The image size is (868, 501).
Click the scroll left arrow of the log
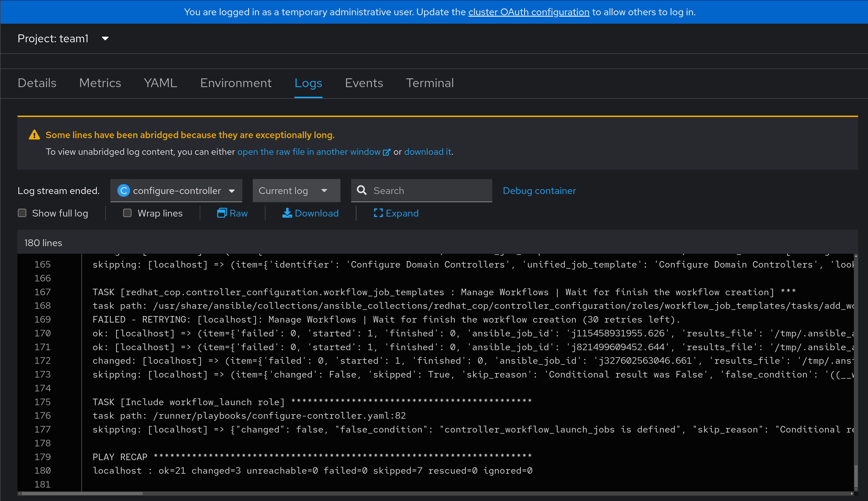[20, 493]
